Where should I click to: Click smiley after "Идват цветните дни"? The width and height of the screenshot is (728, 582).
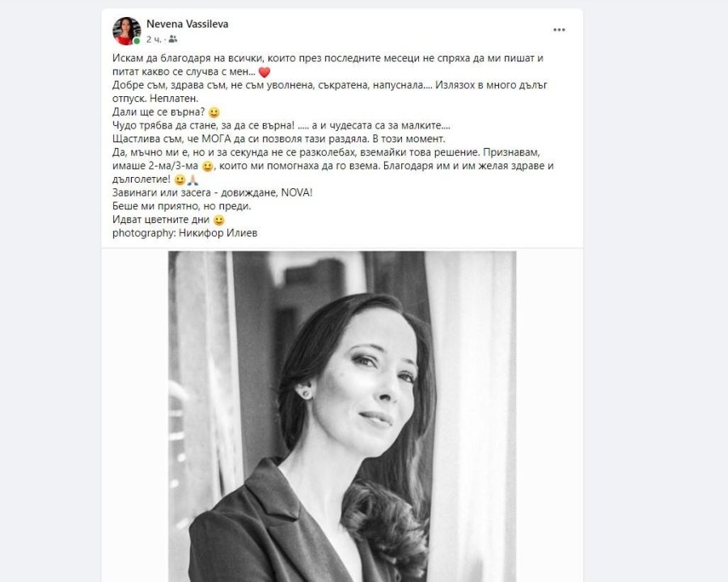tap(218, 221)
